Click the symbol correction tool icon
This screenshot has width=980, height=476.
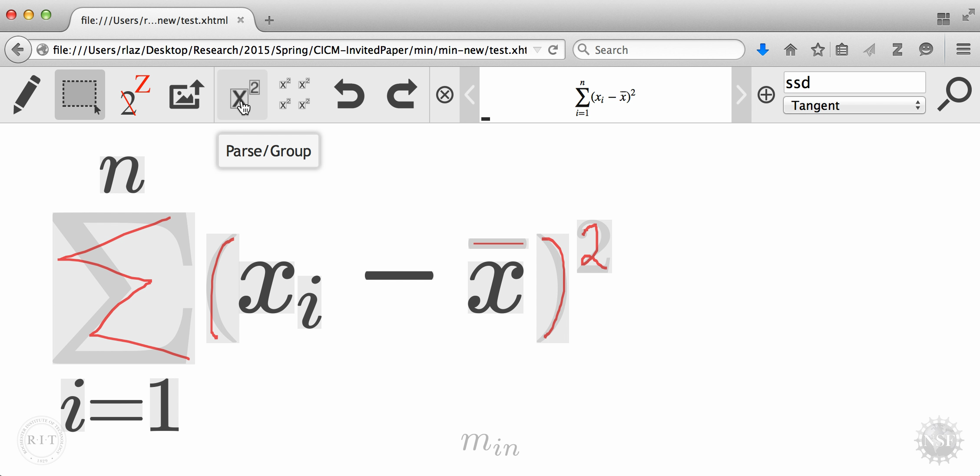135,95
